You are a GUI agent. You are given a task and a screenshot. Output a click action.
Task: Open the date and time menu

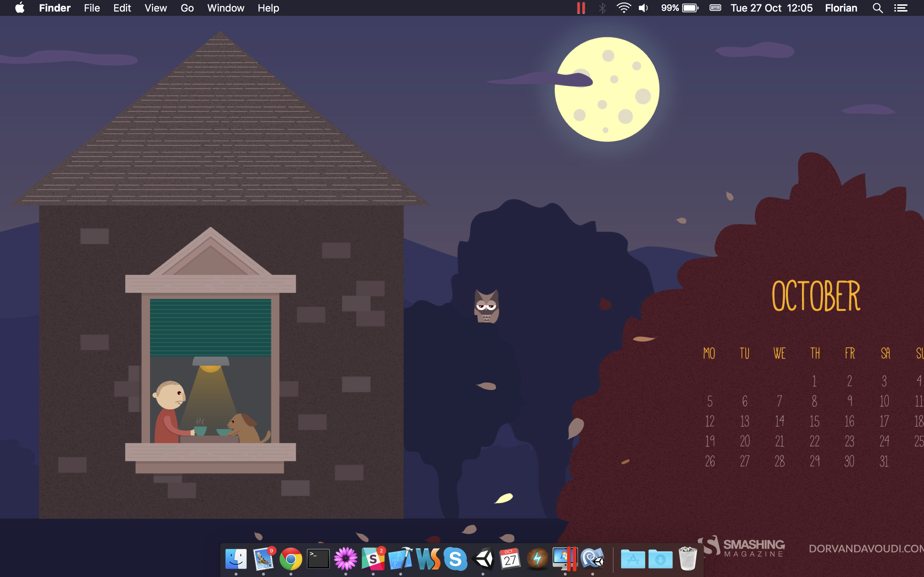click(x=771, y=8)
